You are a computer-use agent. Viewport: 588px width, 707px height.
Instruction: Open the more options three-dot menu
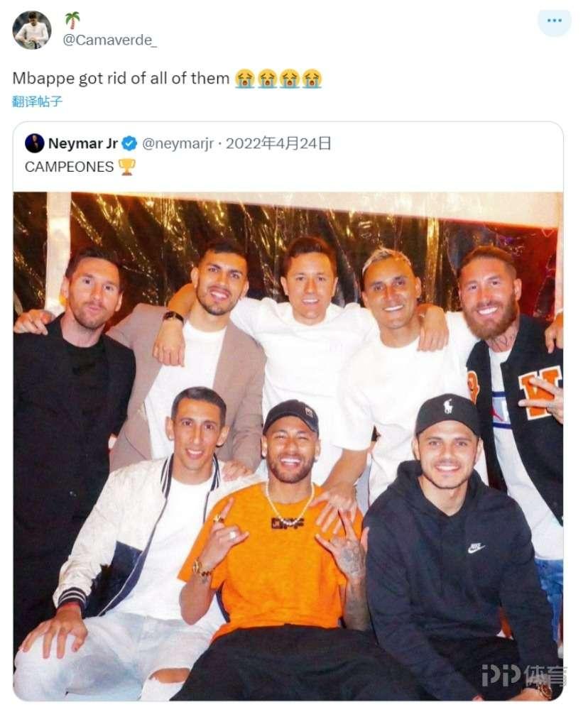(x=554, y=21)
